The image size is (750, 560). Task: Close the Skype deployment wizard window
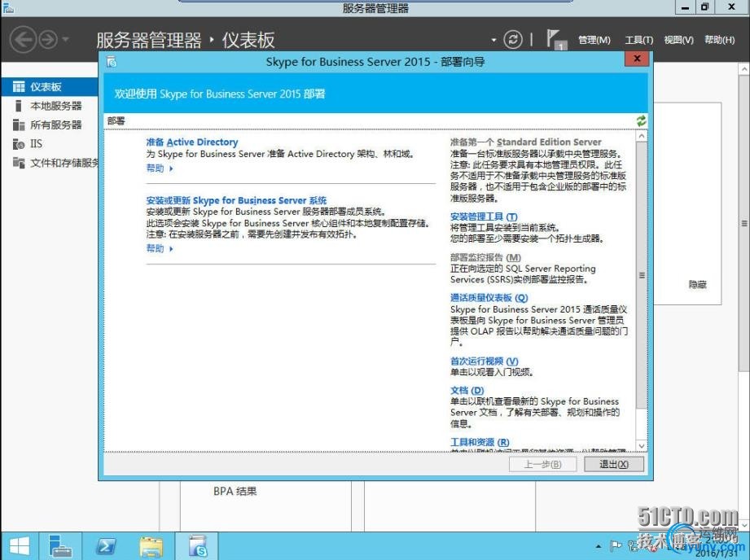[637, 59]
